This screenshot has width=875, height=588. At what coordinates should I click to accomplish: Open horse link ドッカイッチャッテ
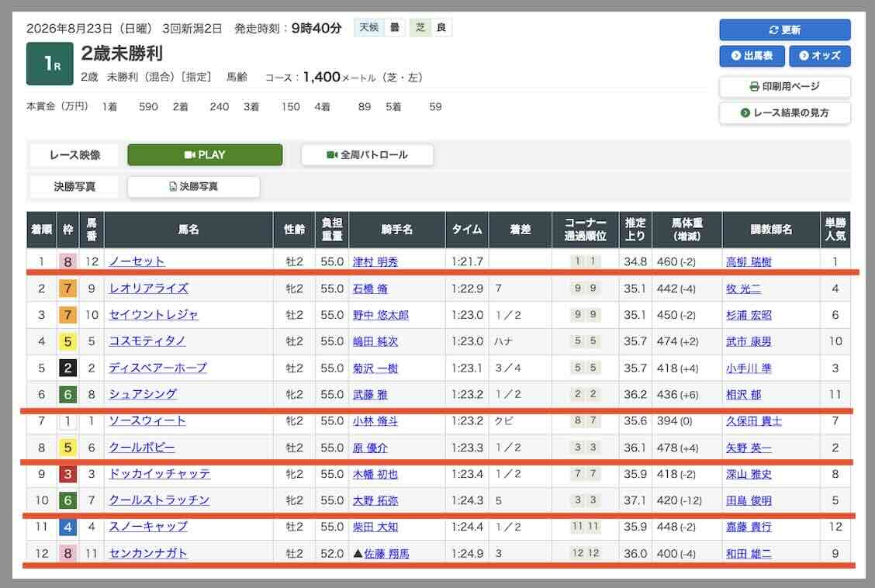[160, 474]
